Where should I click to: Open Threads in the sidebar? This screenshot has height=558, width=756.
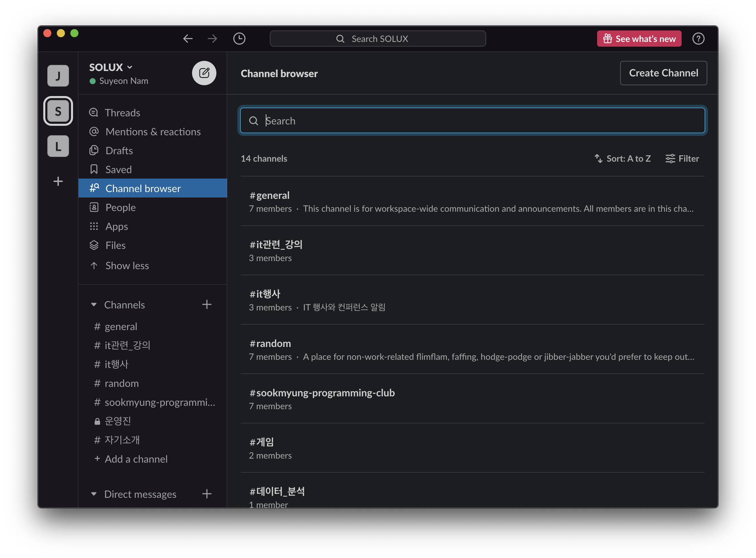[122, 113]
